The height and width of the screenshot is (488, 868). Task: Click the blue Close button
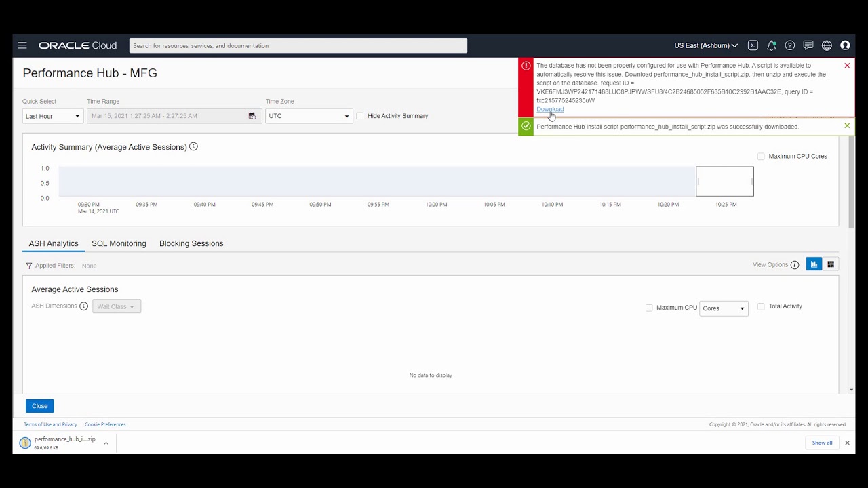pyautogui.click(x=40, y=406)
